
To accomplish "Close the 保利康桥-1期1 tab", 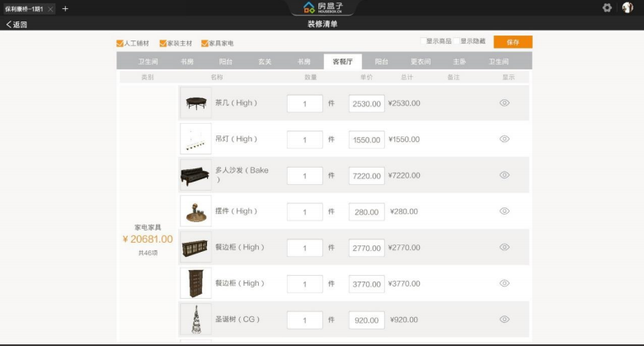I will point(50,8).
